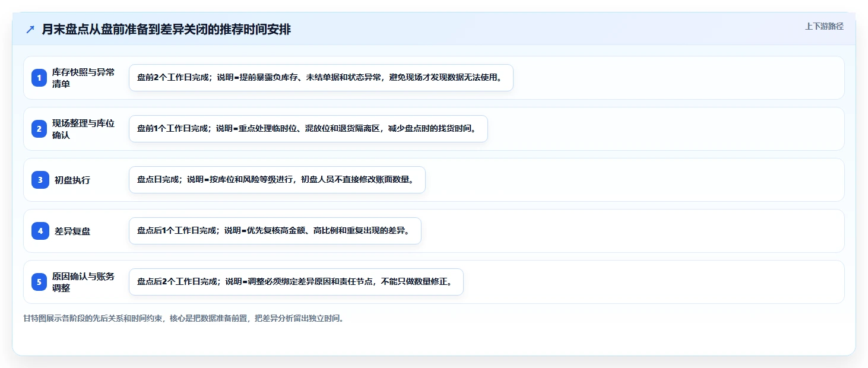Click the footer note starting with 甘特图展示各阶段
Image resolution: width=868 pixels, height=368 pixels.
click(x=183, y=318)
